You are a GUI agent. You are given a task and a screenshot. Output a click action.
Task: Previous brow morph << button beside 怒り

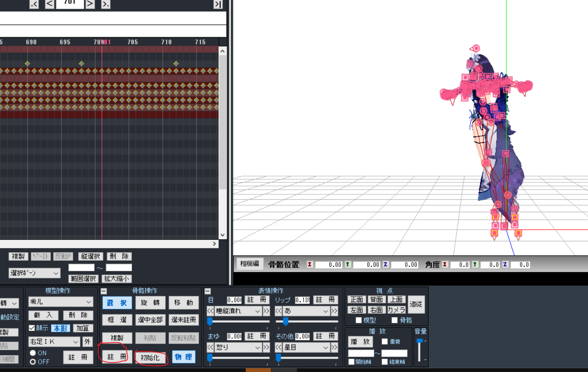[210, 347]
